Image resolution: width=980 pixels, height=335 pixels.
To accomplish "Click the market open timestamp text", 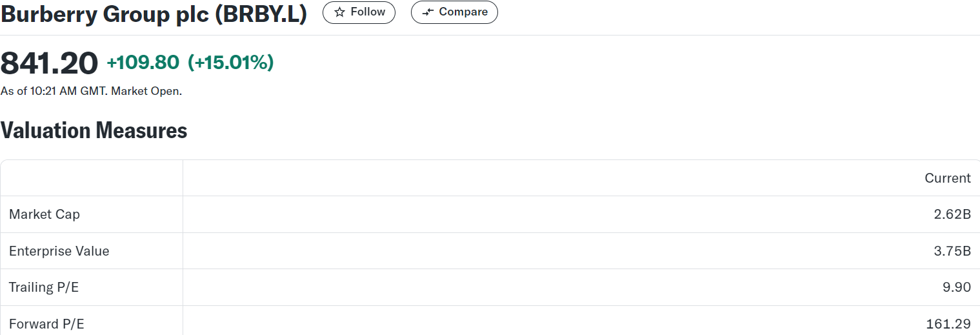I will click(x=91, y=91).
